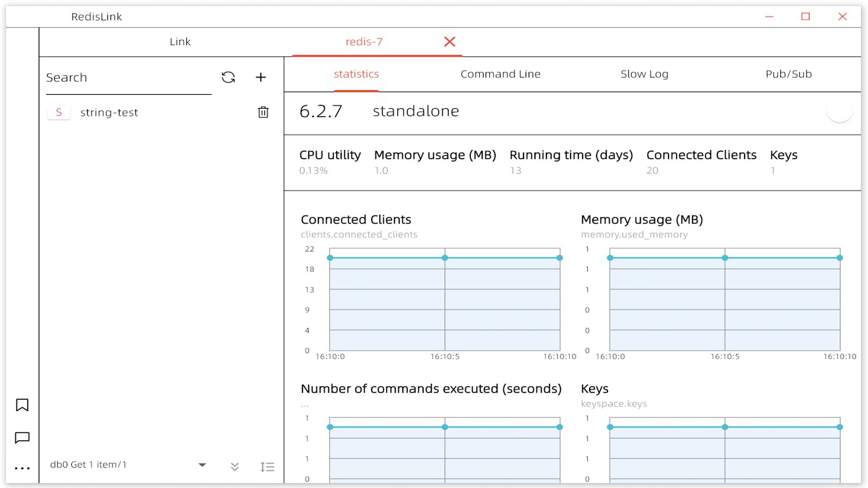Viewport: 868px width, 488px height.
Task: Load more keys with double chevron icon
Action: 234,466
